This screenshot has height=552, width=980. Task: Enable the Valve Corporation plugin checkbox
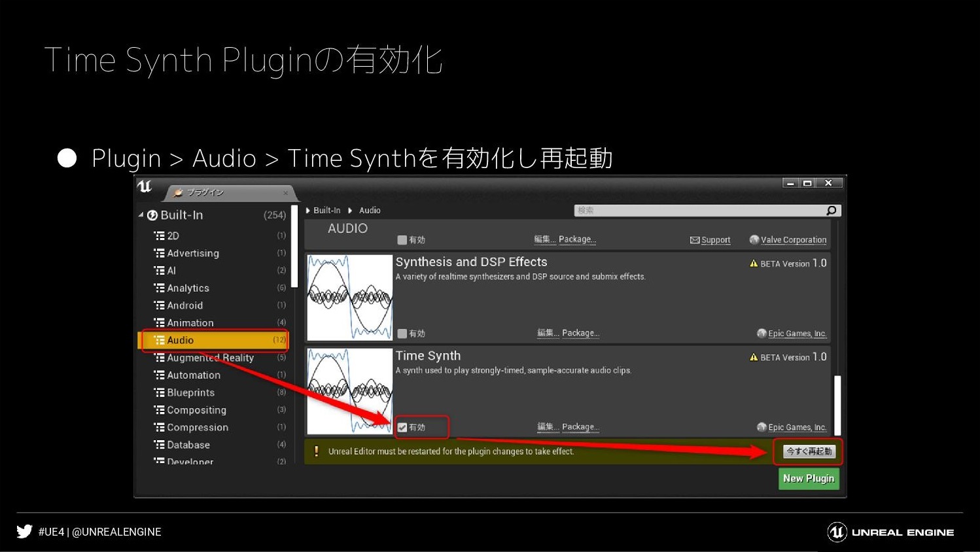click(x=402, y=240)
